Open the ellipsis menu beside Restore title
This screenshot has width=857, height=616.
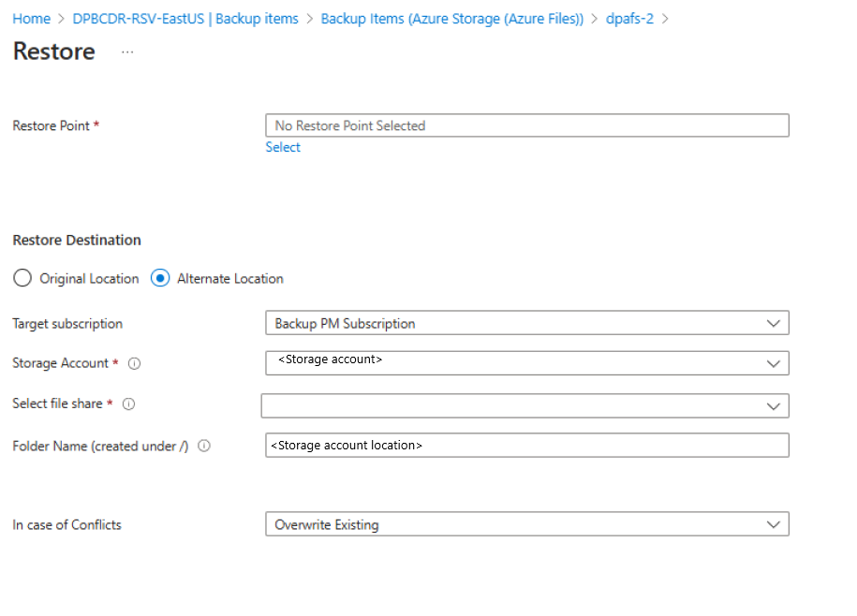coord(127,52)
